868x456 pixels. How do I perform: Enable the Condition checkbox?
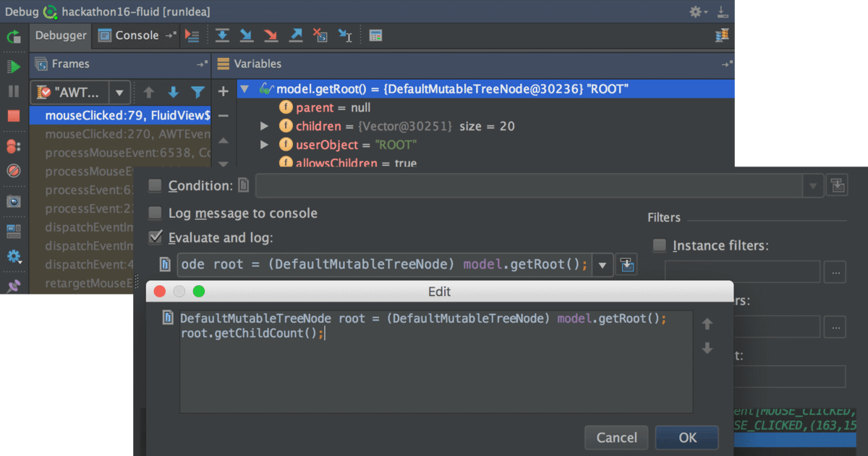154,185
